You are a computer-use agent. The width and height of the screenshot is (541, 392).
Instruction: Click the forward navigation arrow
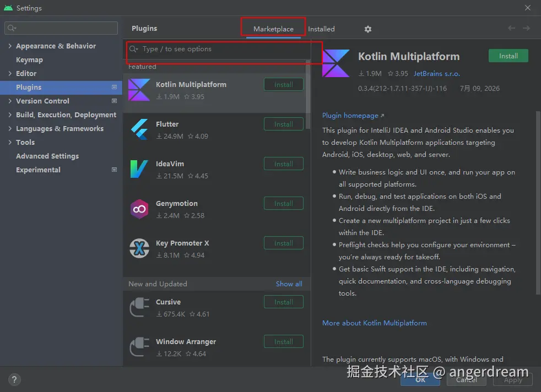click(x=526, y=28)
